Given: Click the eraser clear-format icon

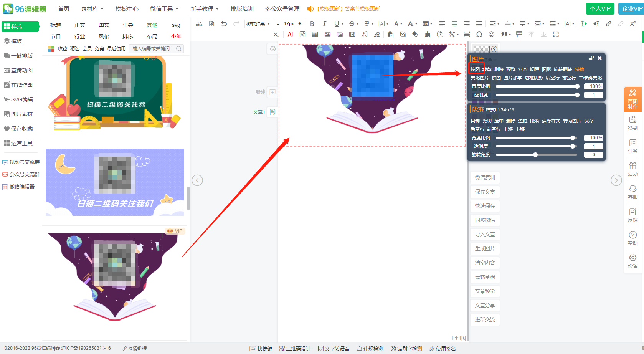Looking at the screenshot, I should (415, 35).
